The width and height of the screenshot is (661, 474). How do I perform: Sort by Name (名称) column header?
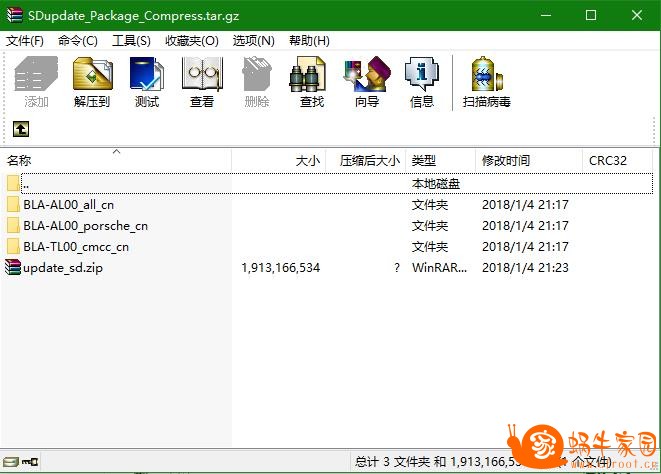(x=116, y=160)
